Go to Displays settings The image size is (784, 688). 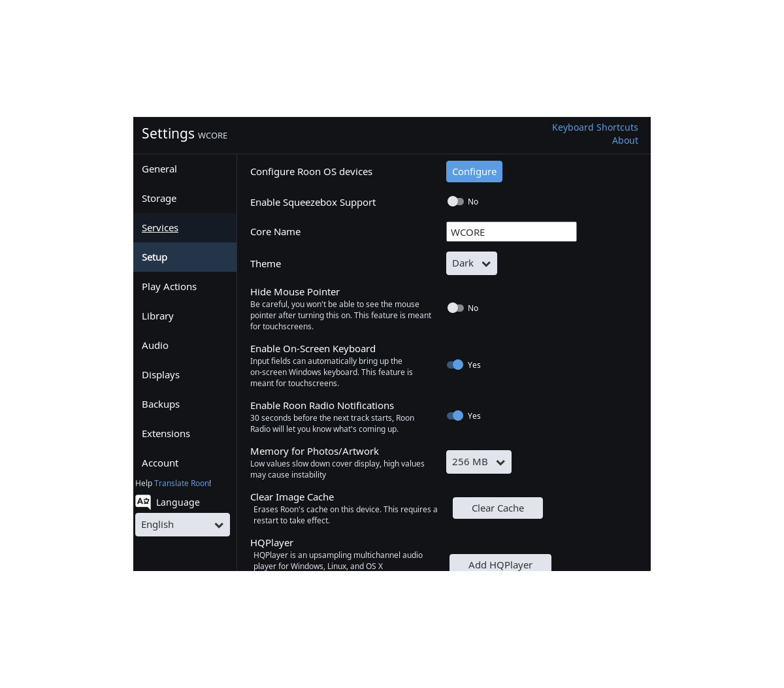185,374
